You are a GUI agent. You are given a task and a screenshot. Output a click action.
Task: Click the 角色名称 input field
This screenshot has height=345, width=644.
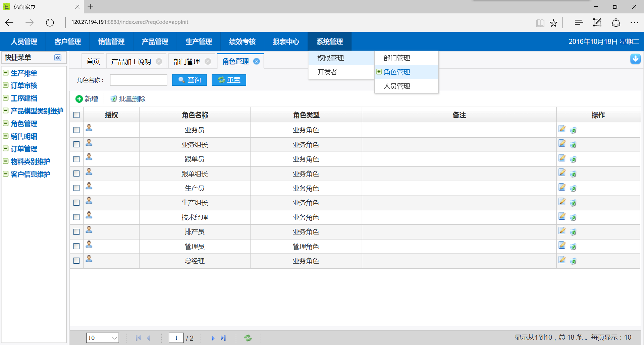pyautogui.click(x=139, y=80)
